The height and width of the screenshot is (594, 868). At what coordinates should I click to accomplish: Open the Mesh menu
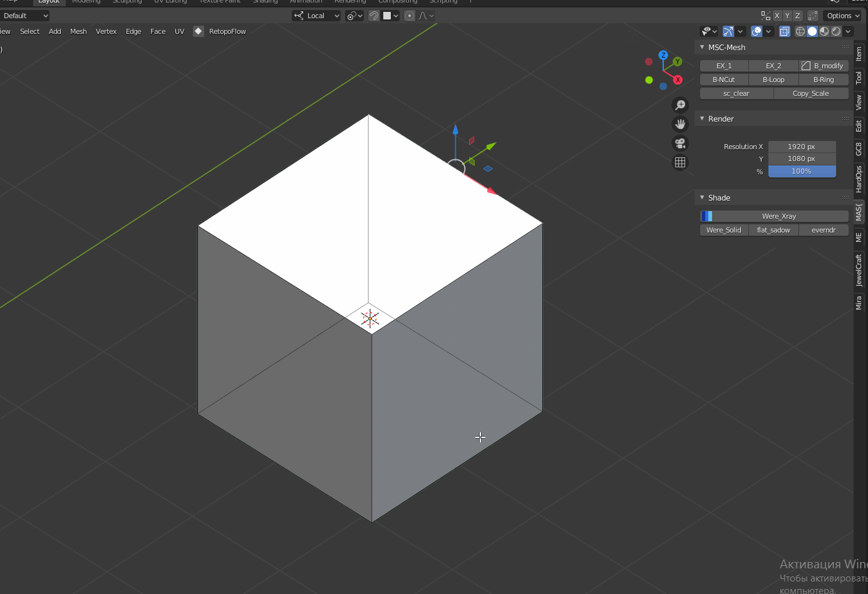pyautogui.click(x=78, y=31)
